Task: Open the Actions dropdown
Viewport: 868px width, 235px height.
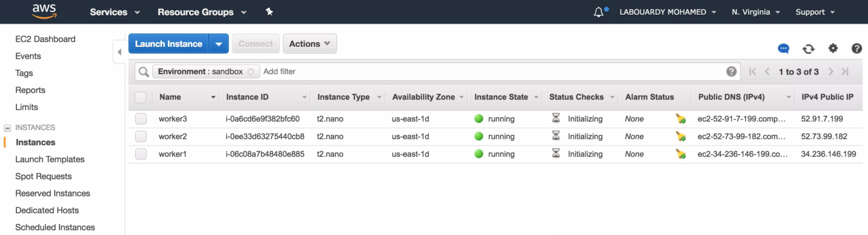Action: [x=310, y=44]
